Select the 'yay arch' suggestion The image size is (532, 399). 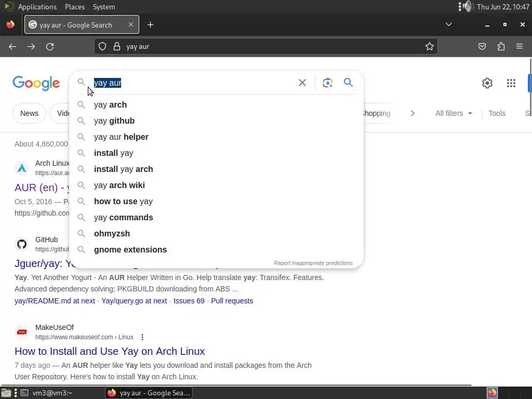click(x=216, y=104)
